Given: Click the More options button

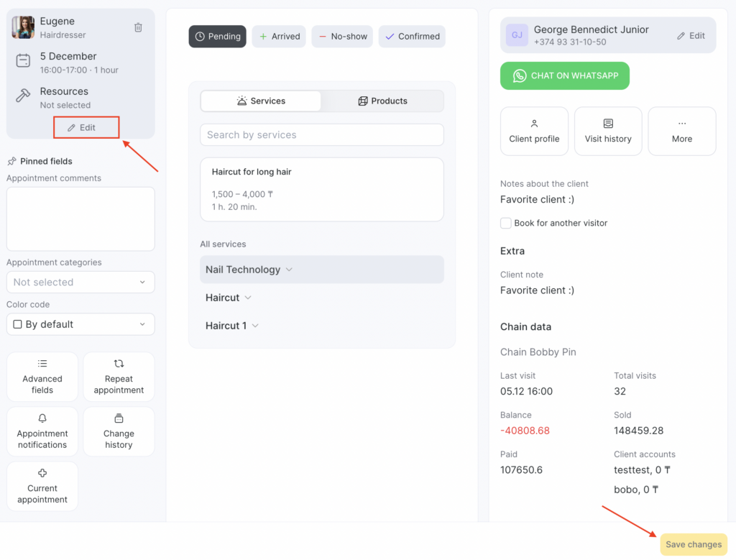Looking at the screenshot, I should [x=681, y=131].
